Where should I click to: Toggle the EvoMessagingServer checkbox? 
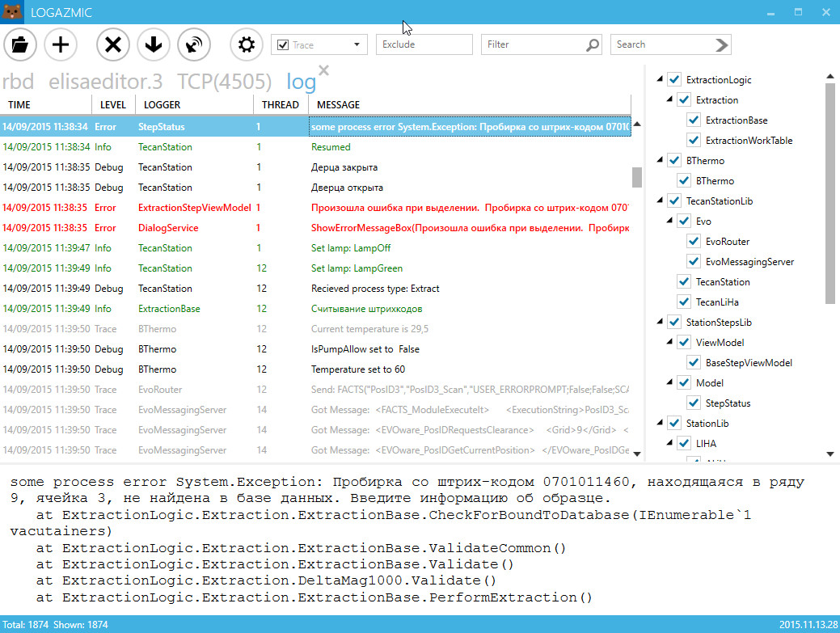pyautogui.click(x=694, y=262)
